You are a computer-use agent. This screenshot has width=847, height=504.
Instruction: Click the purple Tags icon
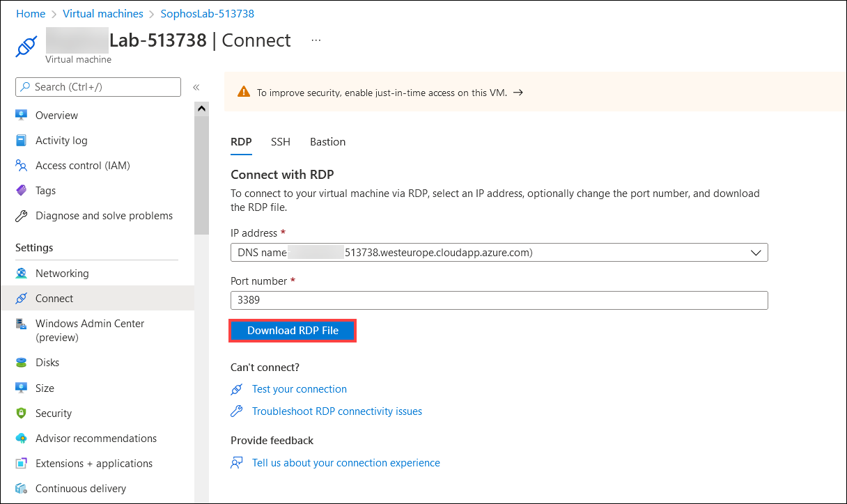(x=21, y=190)
